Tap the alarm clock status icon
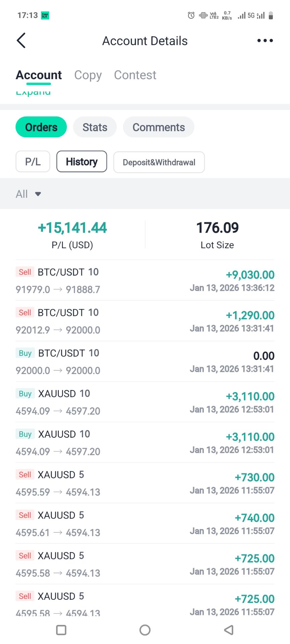290x644 pixels. pyautogui.click(x=191, y=15)
